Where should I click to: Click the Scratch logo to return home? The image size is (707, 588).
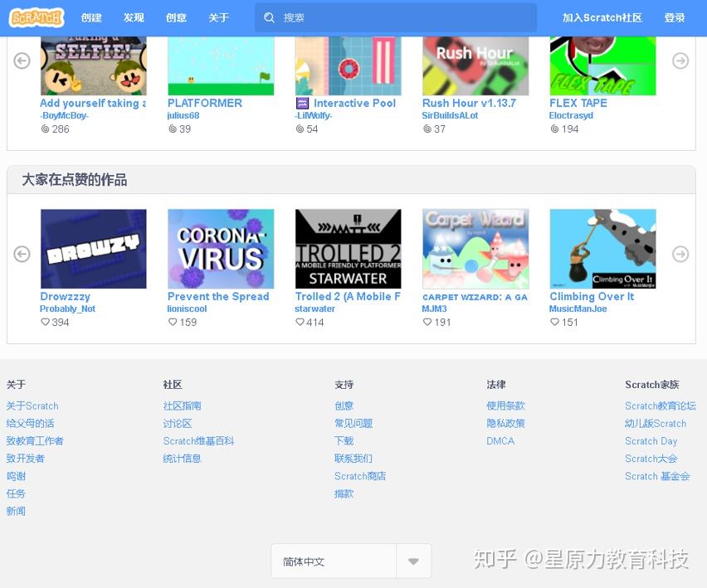click(36, 17)
